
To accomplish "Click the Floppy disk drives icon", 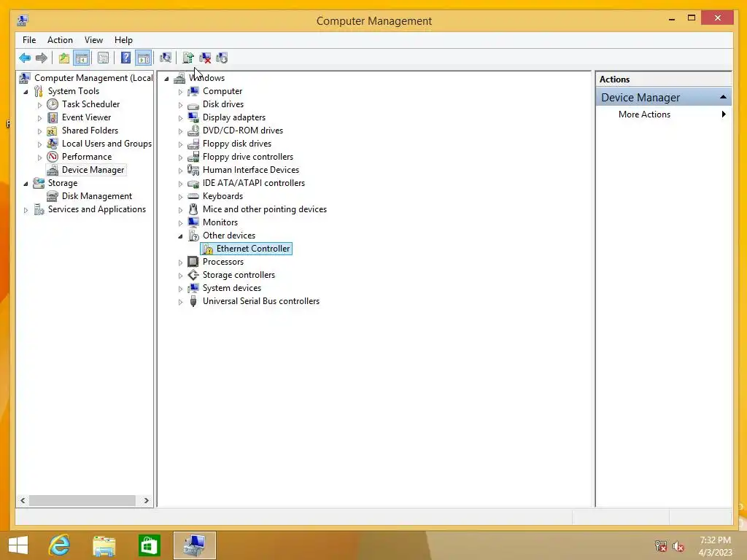I will (x=193, y=144).
